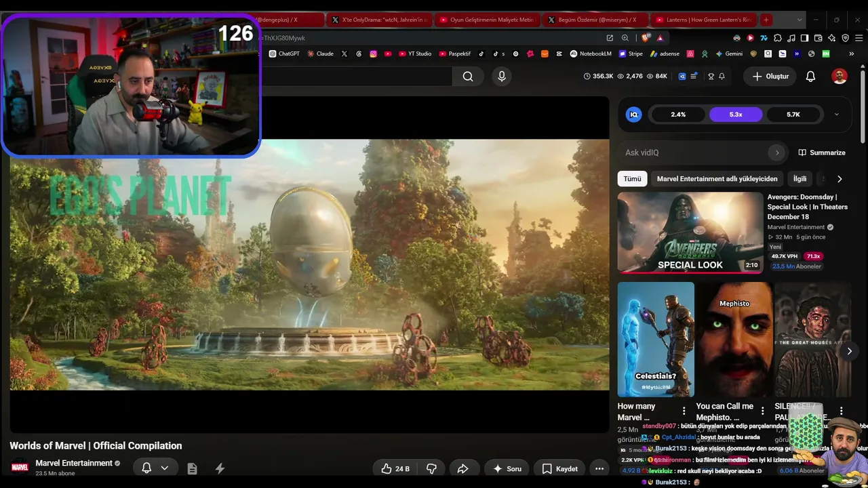Click the Oluştur create button
Image resolution: width=868 pixels, height=488 pixels.
[x=770, y=77]
